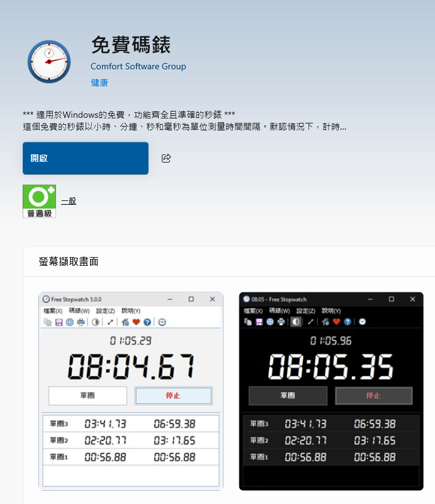Viewport: 435px width, 504px height.
Task: Click the 開啟 button to open the app
Action: click(x=86, y=158)
